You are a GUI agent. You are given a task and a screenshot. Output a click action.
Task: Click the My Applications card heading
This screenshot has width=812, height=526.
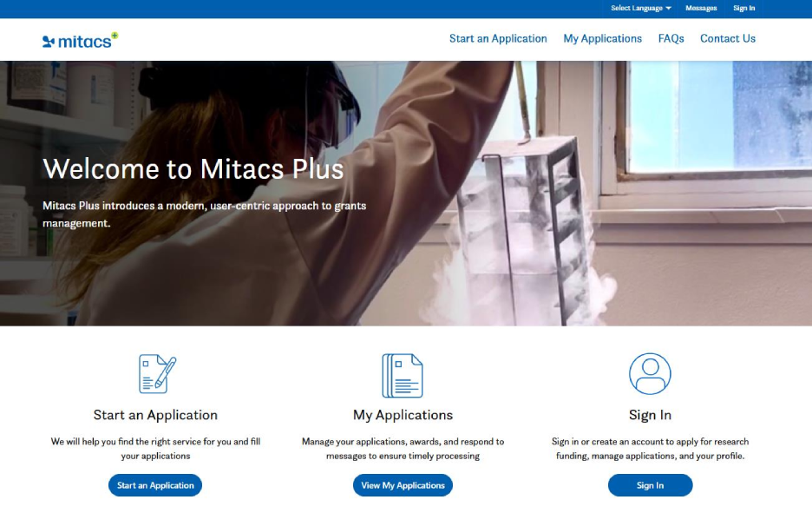click(x=403, y=415)
